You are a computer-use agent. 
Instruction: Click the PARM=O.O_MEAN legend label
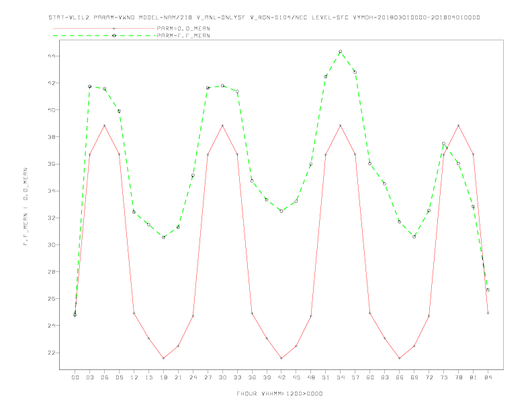(183, 28)
